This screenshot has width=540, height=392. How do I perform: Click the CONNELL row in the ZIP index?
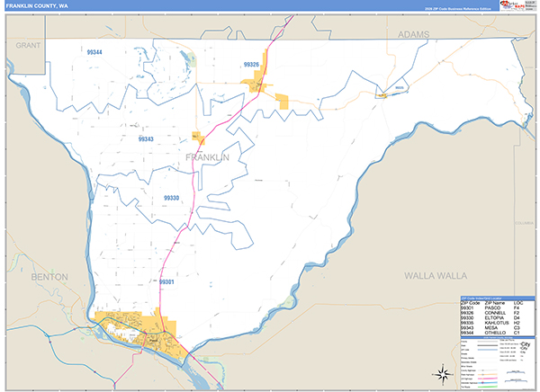point(498,313)
